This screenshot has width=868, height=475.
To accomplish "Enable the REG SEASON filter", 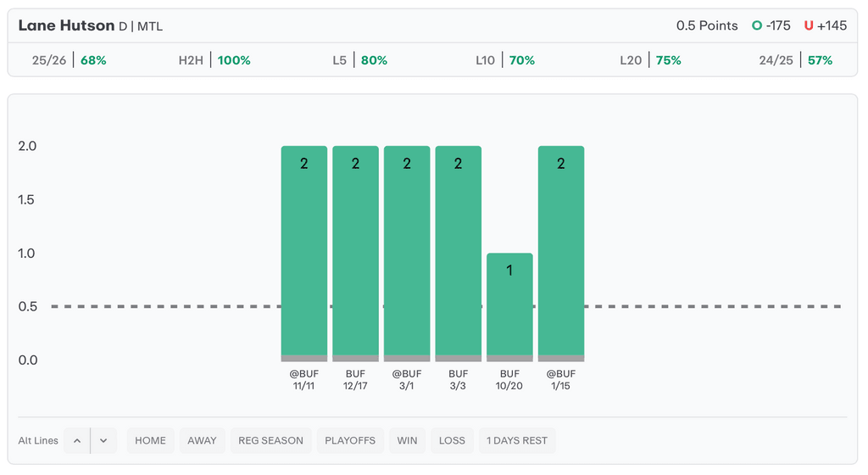I will click(270, 440).
